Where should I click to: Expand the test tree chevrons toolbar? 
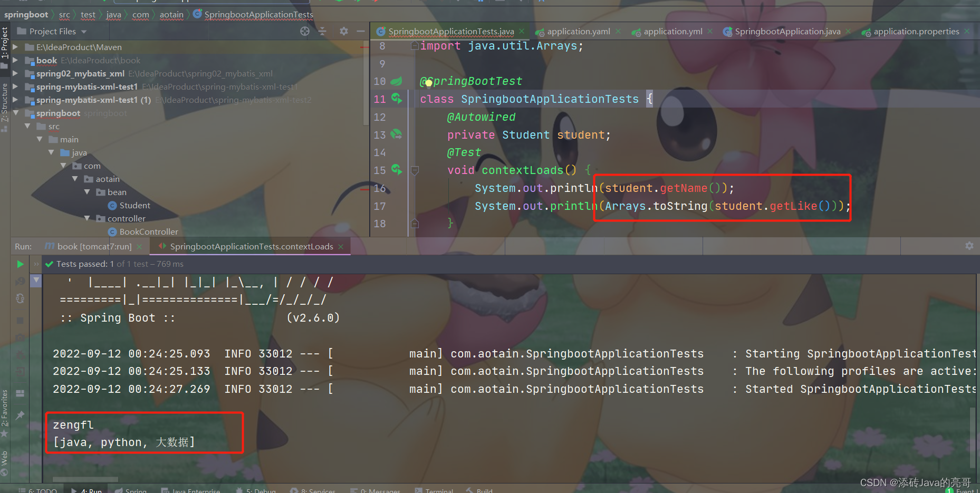36,264
